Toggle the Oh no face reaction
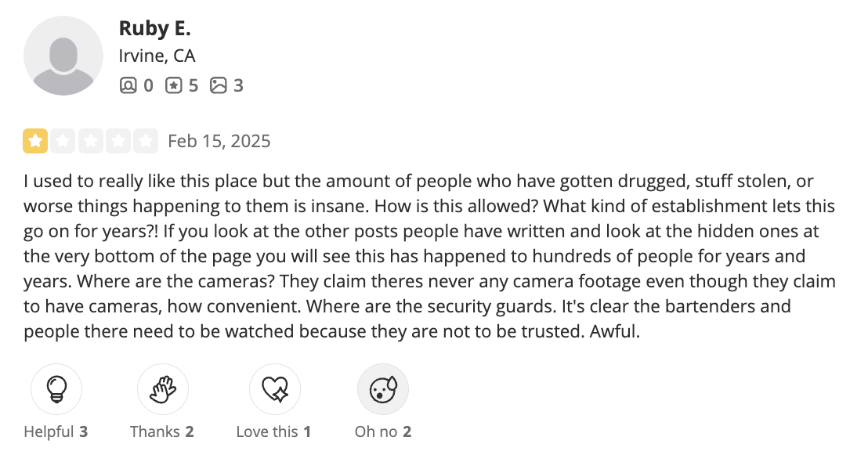868x462 pixels. coord(383,389)
